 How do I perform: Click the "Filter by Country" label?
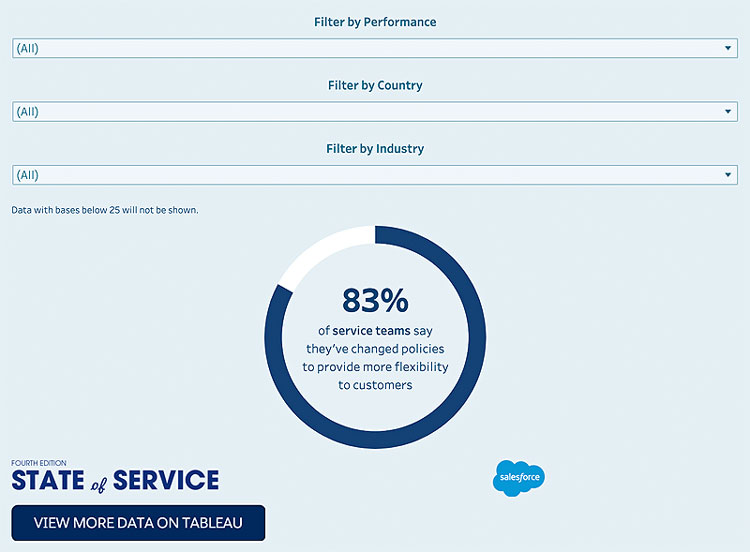click(375, 86)
